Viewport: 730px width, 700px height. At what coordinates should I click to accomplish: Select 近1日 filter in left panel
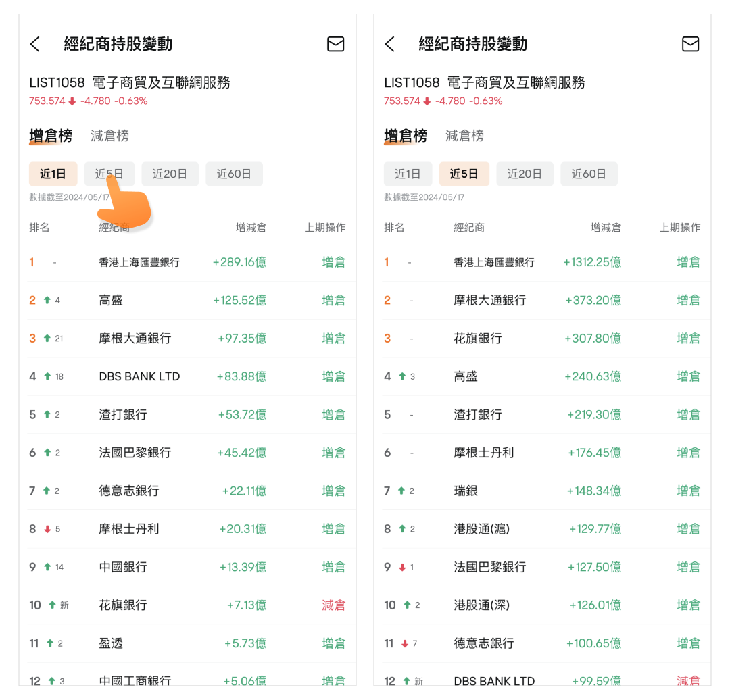[53, 174]
